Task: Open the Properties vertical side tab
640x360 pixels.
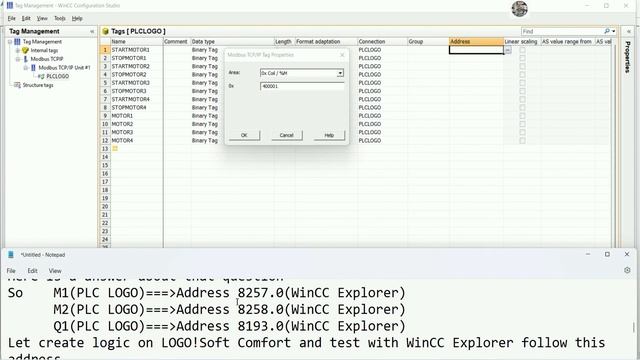Action: coord(628,57)
